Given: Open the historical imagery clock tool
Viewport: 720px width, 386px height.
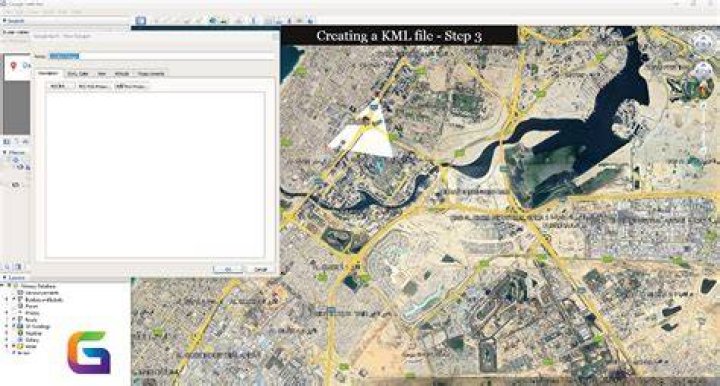Looking at the screenshot, I should coord(213,21).
